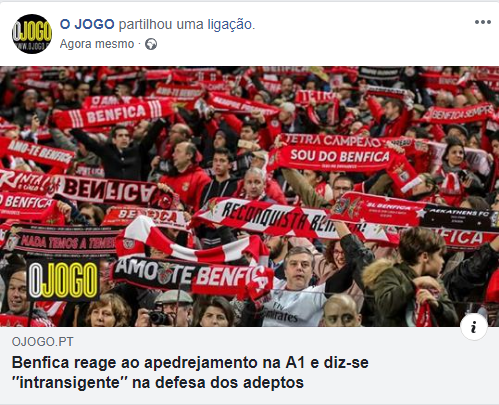Open the post options three-dot menu
Screen dimensions: 499x405
(483, 22)
